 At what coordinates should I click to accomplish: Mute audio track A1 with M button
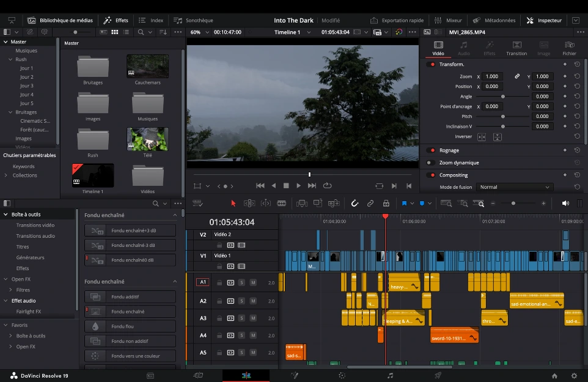252,283
